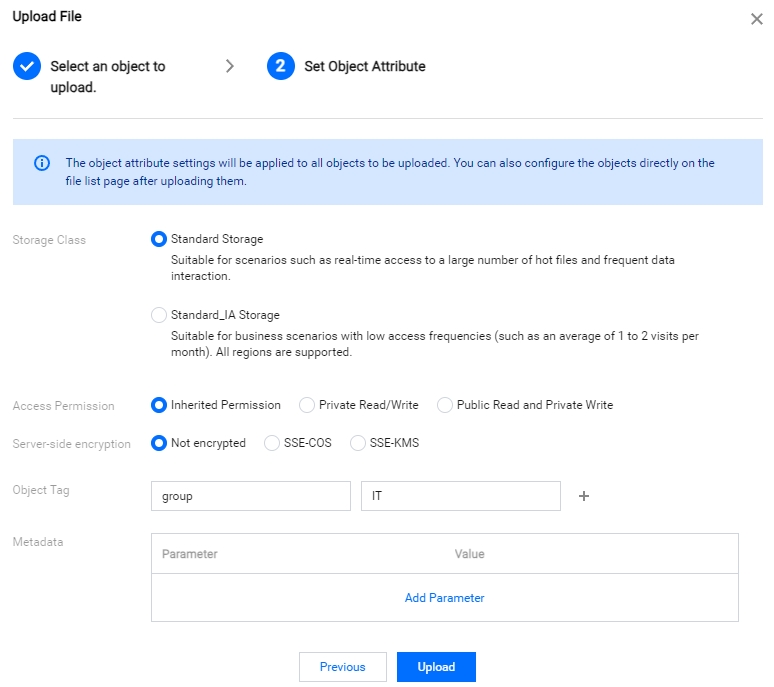Click the Value column header in Metadata
This screenshot has width=774, height=687.
tap(469, 554)
